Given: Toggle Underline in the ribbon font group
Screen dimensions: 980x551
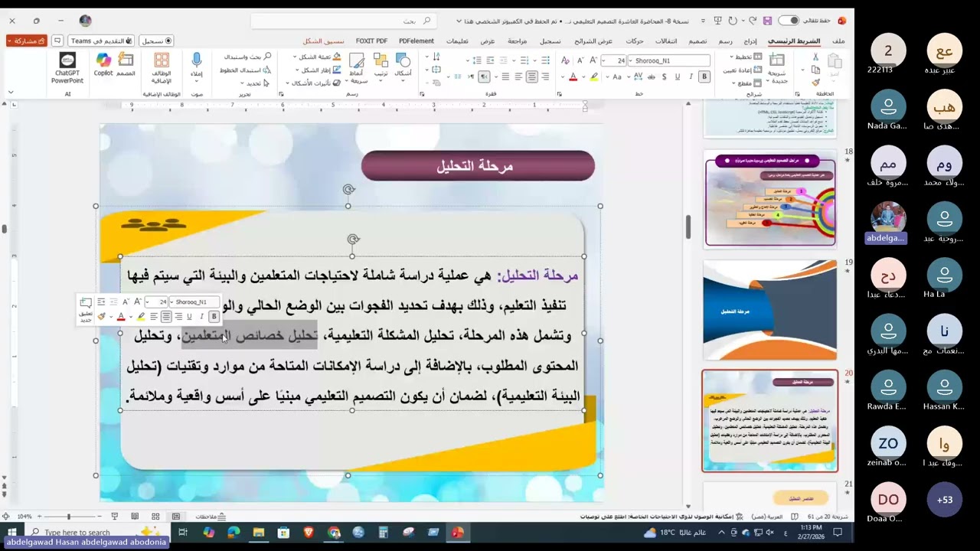Looking at the screenshot, I should tap(678, 77).
